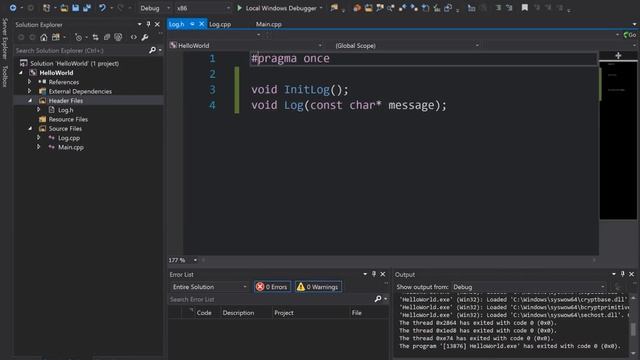Collapse the Source Files folder
Screen dimensions: 640x360
(30, 129)
